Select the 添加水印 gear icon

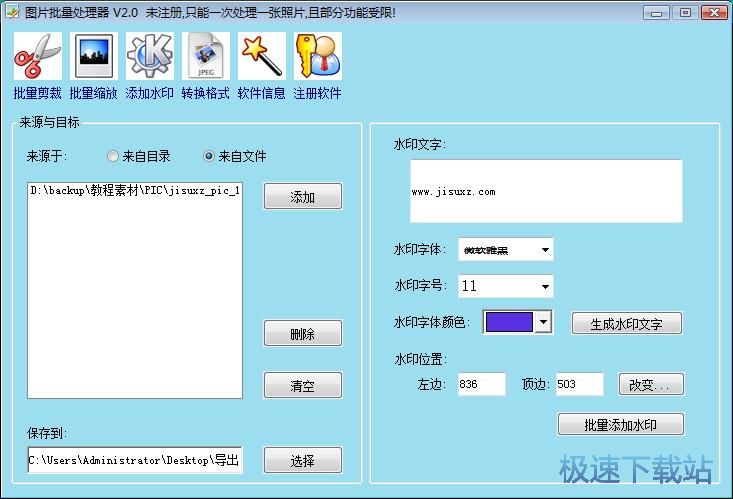150,57
